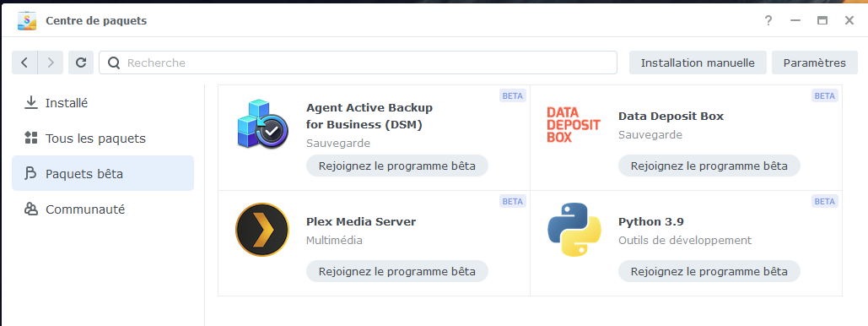The width and height of the screenshot is (868, 326).
Task: Refresh the package list
Action: pos(81,62)
